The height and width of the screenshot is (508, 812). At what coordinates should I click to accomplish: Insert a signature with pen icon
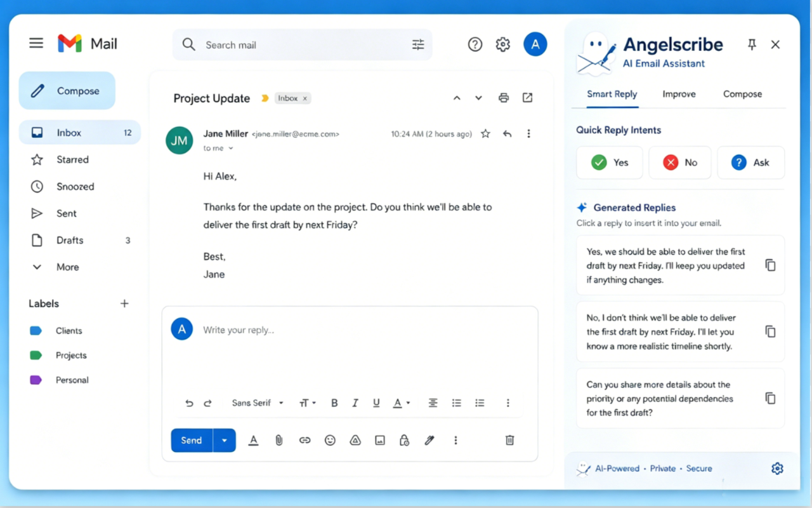(x=429, y=440)
